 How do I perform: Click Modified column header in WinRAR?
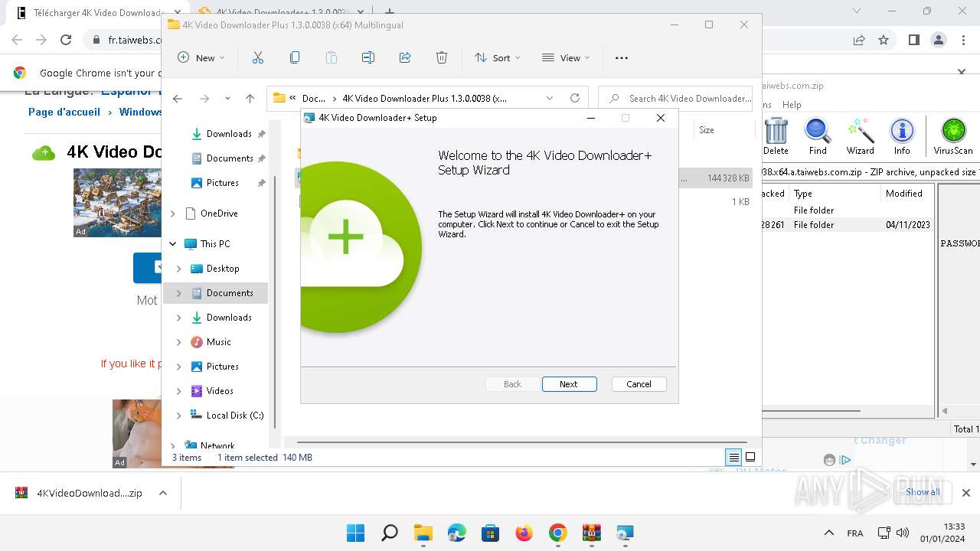(904, 194)
